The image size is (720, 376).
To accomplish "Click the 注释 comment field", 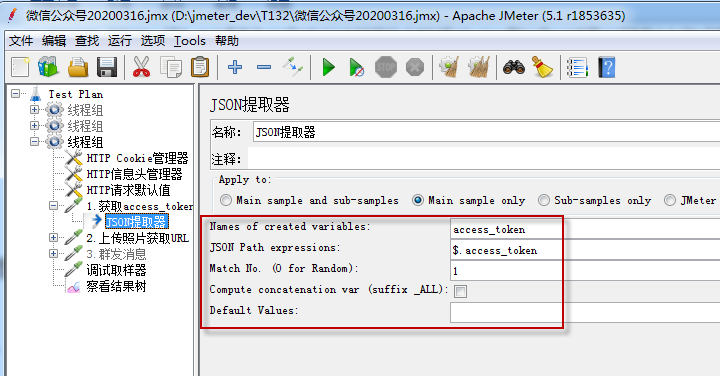I will click(x=484, y=159).
